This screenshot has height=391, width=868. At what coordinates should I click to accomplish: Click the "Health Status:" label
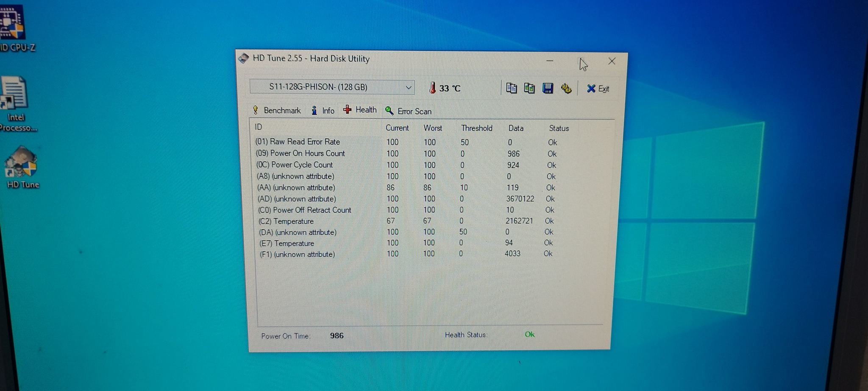(x=466, y=335)
